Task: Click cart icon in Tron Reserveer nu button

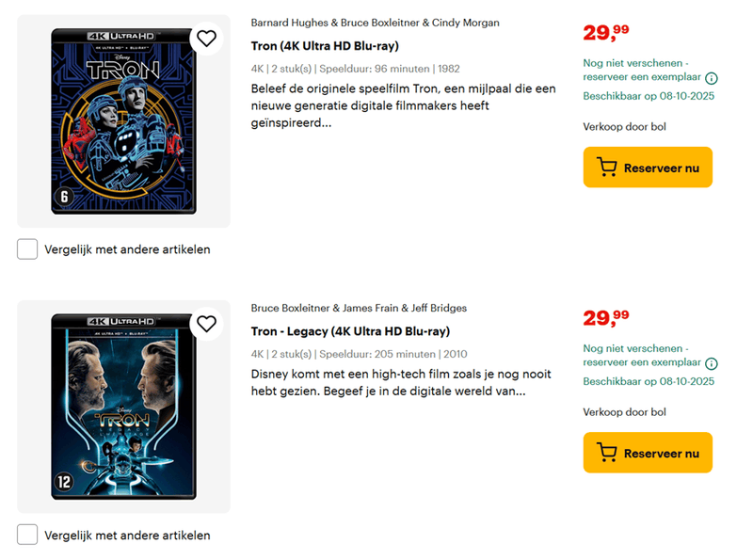Action: click(606, 168)
